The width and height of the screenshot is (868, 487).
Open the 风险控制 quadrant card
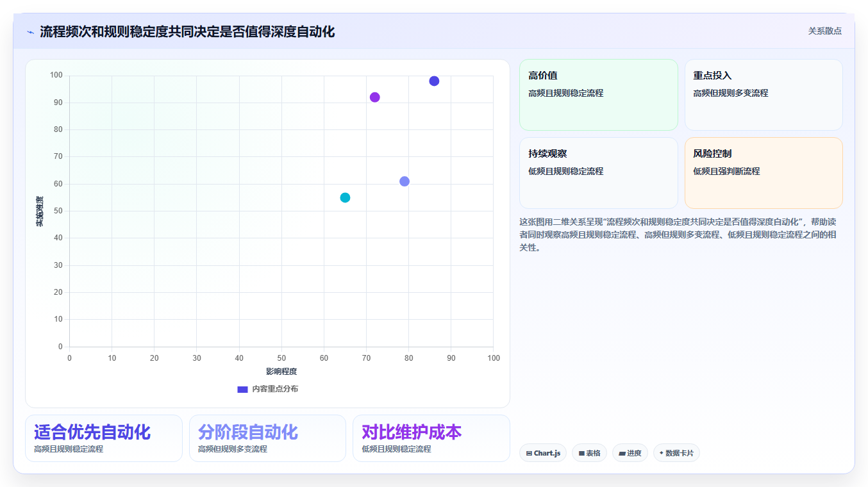[764, 173]
